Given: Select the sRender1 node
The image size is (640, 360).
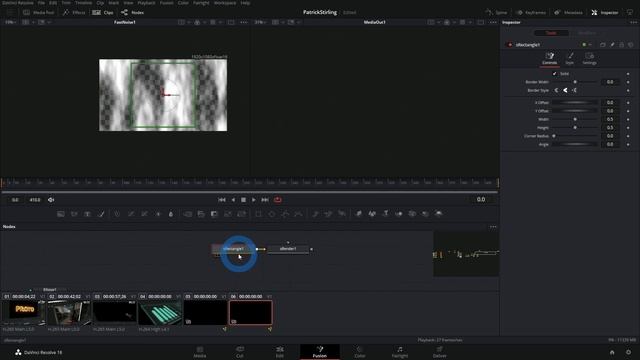Looking at the screenshot, I should coord(288,249).
